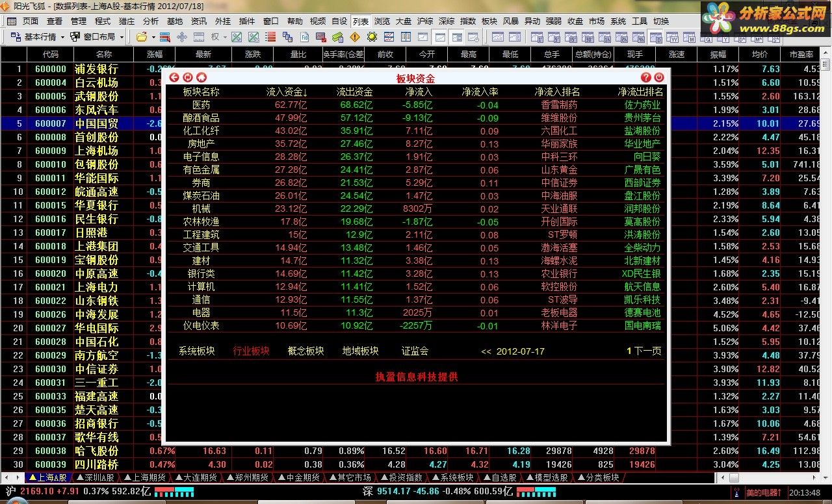
Task: Click the cascading windows toolbar icon
Action: [287, 37]
